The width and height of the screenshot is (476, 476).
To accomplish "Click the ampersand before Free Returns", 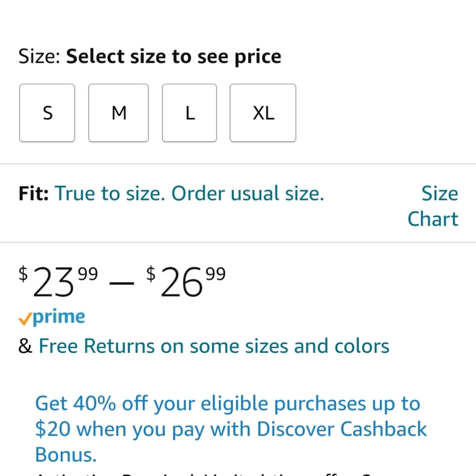I will tap(25, 346).
